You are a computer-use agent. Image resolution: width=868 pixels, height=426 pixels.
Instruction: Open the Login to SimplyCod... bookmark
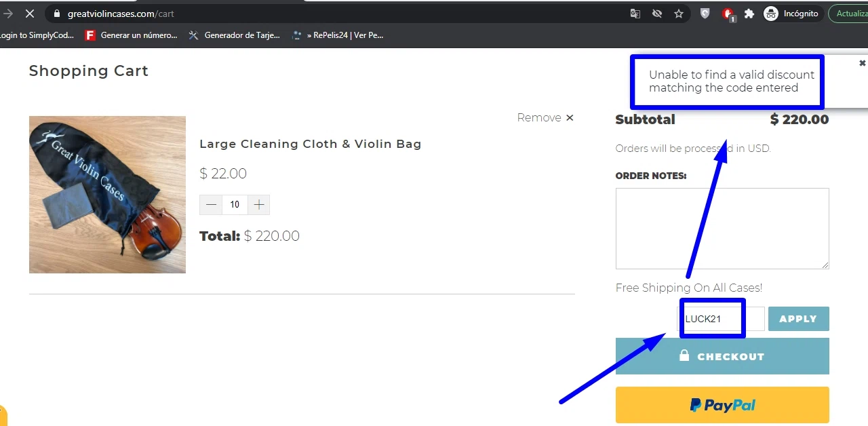pyautogui.click(x=37, y=35)
